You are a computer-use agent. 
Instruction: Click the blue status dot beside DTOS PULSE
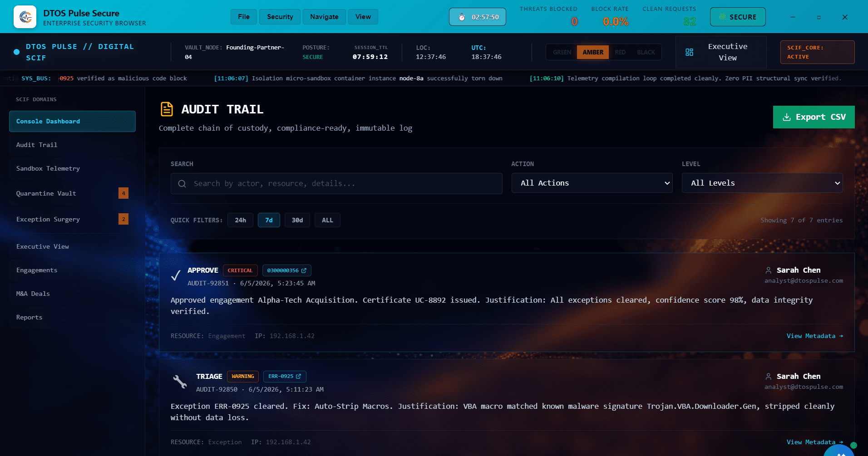[x=17, y=52]
